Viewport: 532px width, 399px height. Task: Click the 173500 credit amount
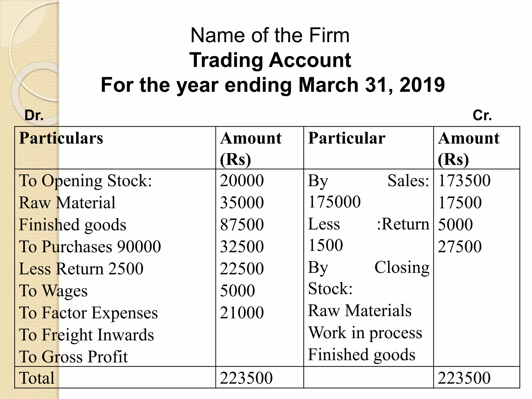[x=464, y=180]
